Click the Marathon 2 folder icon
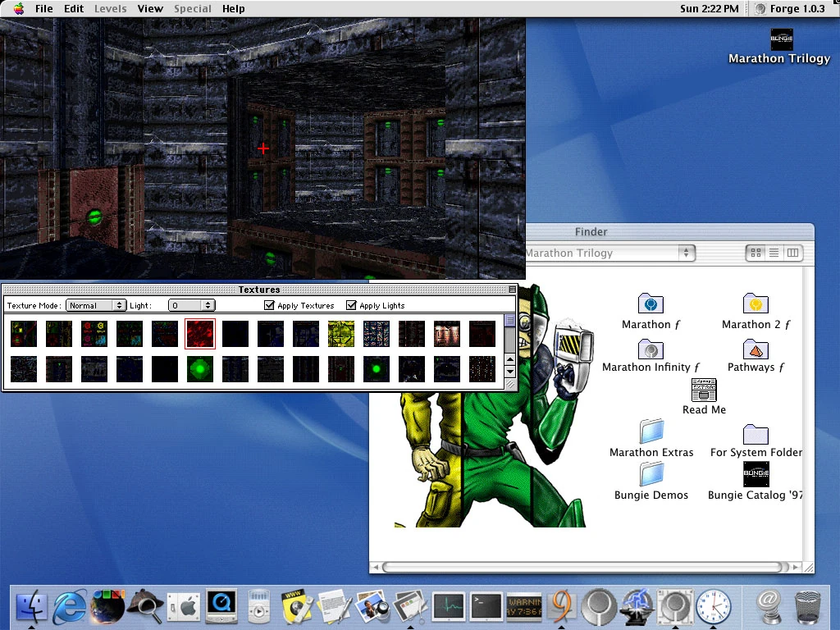Image resolution: width=840 pixels, height=630 pixels. 755,304
